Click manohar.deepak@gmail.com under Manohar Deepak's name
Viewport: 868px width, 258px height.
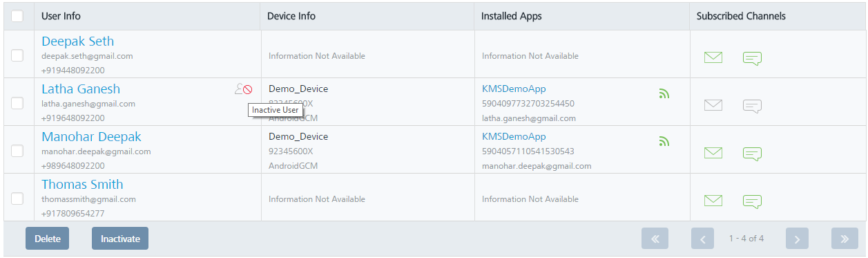[96, 151]
